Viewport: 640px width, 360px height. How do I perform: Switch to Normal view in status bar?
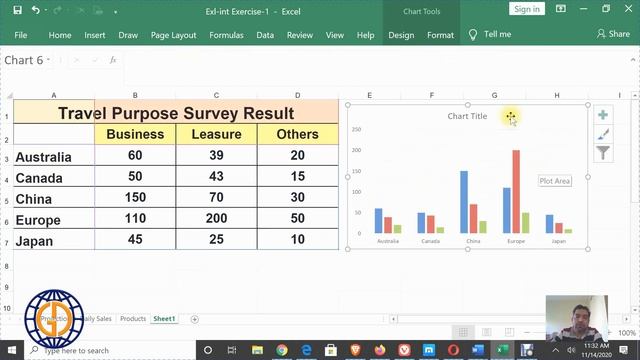pos(463,332)
